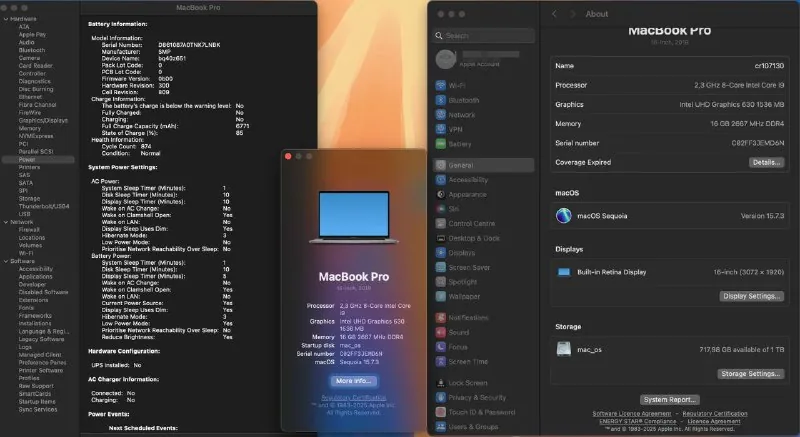Open Wallpaper icon in settings sidebar
Screen dimensions: 800x437
[x=441, y=296]
